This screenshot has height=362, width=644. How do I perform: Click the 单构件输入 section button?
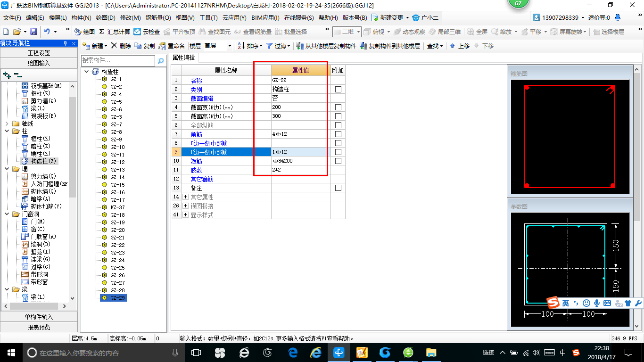[39, 317]
